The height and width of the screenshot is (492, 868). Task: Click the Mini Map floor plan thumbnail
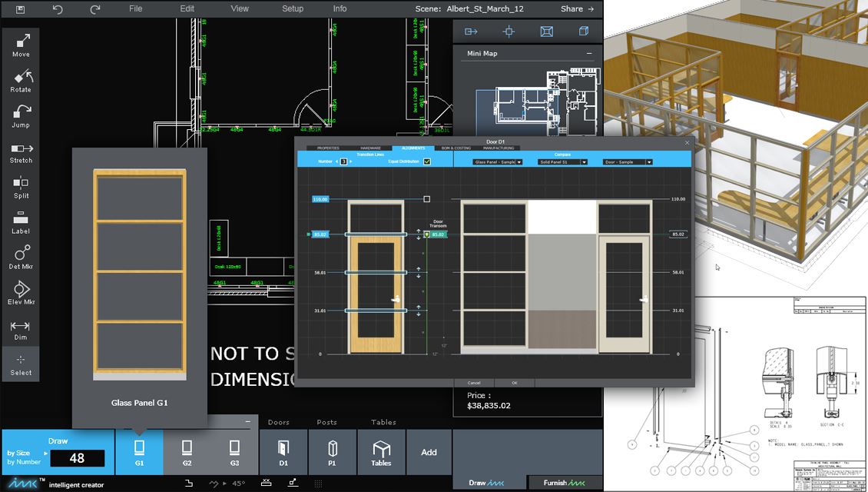pos(538,101)
